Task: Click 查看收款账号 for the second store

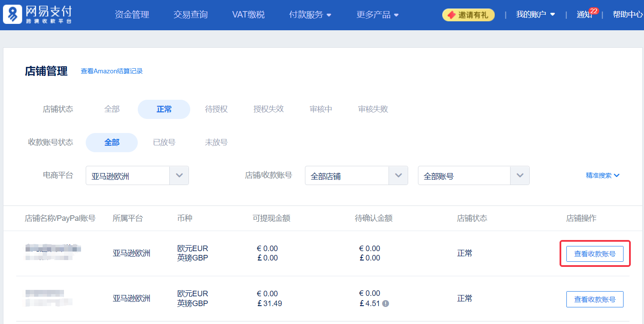Action: 595,299
